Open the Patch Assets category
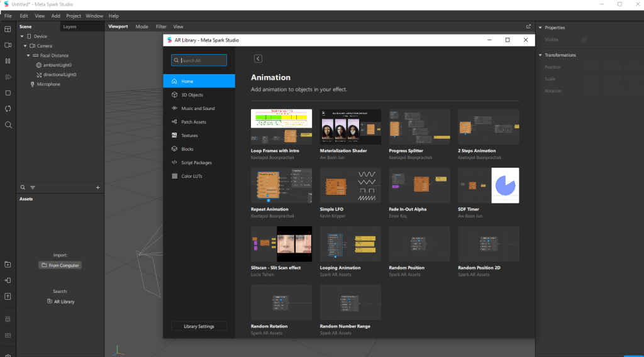Viewport: 644px width, 357px height. pyautogui.click(x=193, y=122)
